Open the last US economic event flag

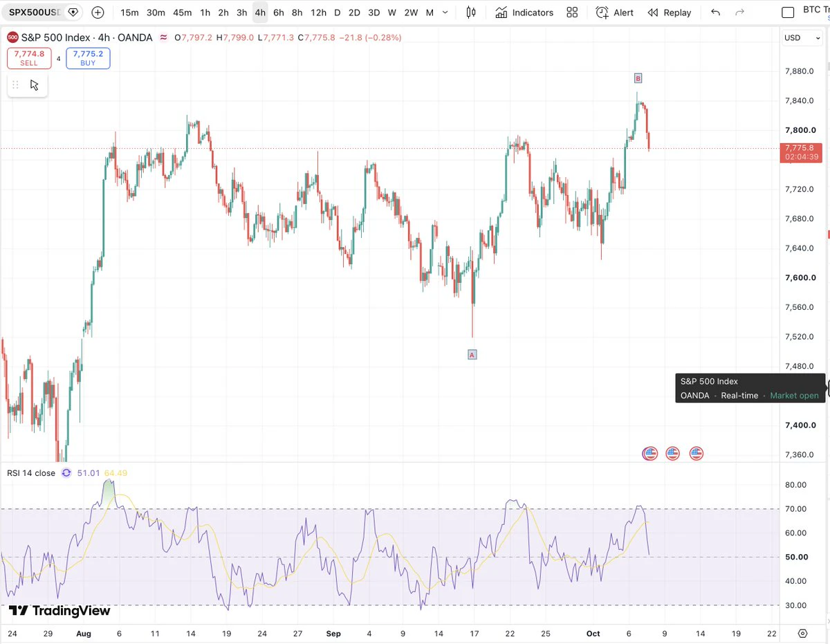[697, 454]
